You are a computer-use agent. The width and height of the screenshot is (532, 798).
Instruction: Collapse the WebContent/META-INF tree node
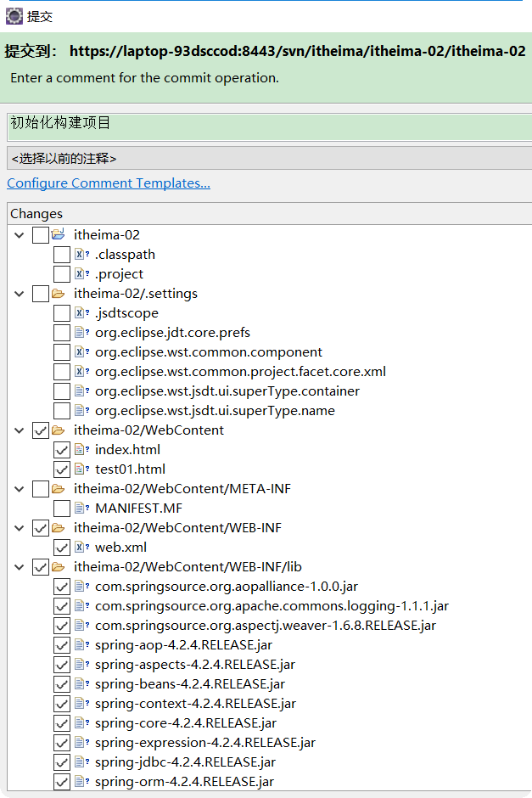(20, 489)
